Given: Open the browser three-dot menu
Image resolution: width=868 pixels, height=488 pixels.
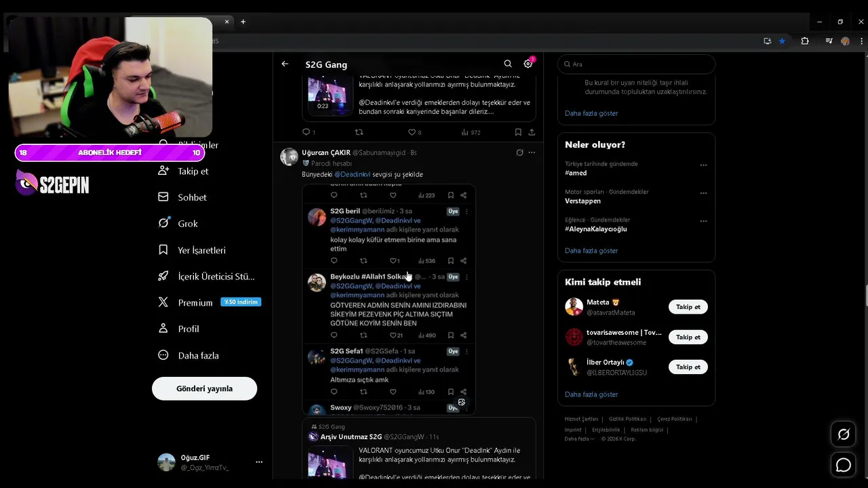Looking at the screenshot, I should click(861, 41).
